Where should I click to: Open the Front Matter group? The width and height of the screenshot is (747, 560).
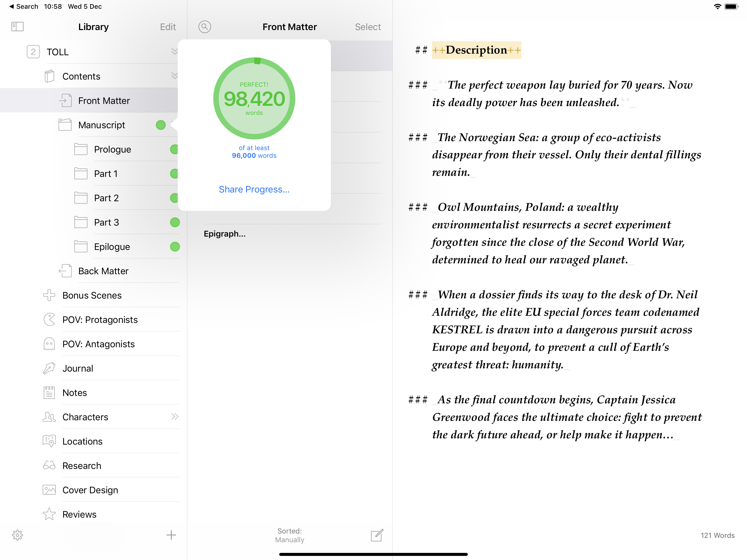point(89,100)
